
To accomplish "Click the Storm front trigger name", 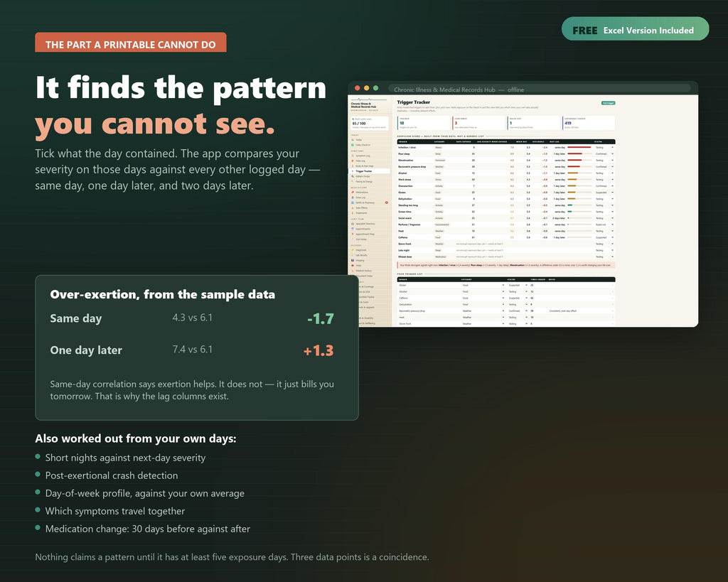I will click(405, 244).
